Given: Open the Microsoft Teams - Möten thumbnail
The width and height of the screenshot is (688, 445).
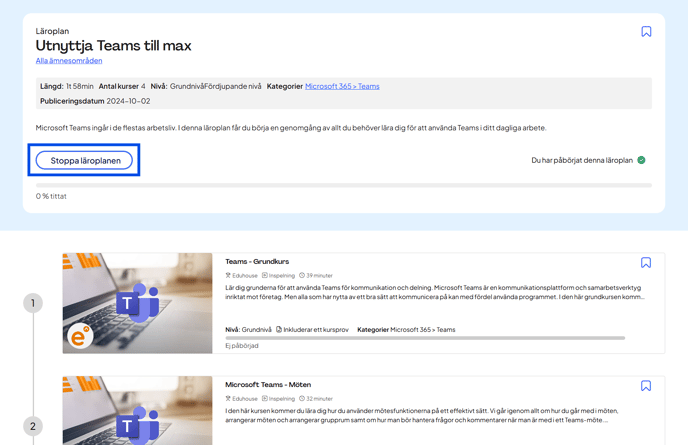Looking at the screenshot, I should click(137, 411).
